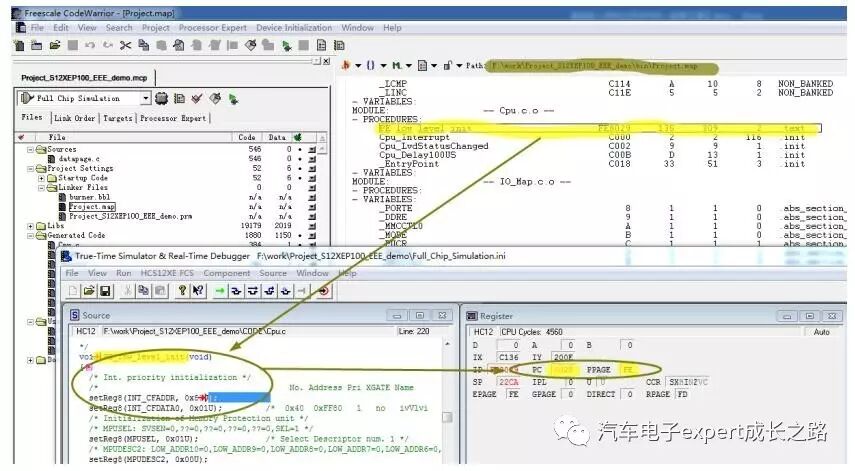
Task: Click the Step Out icon in debugger toolbar
Action: [269, 291]
